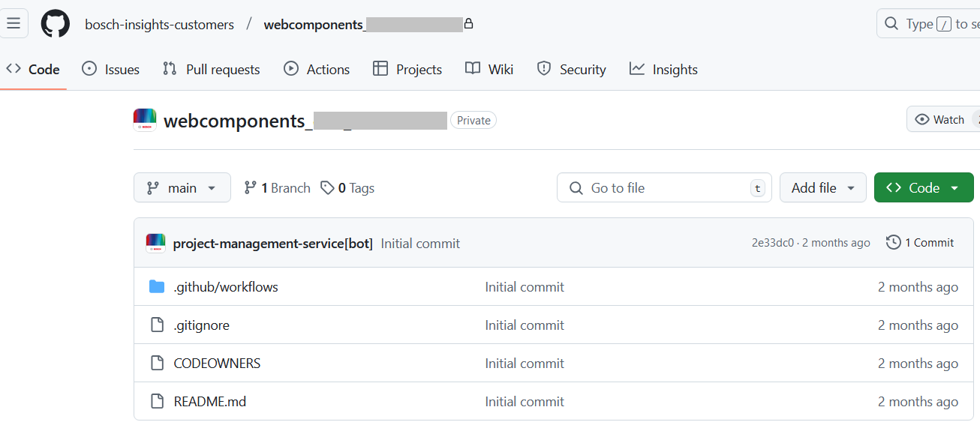Click the Go to file search field
Viewport: 980px width, 434px height.
[x=653, y=188]
